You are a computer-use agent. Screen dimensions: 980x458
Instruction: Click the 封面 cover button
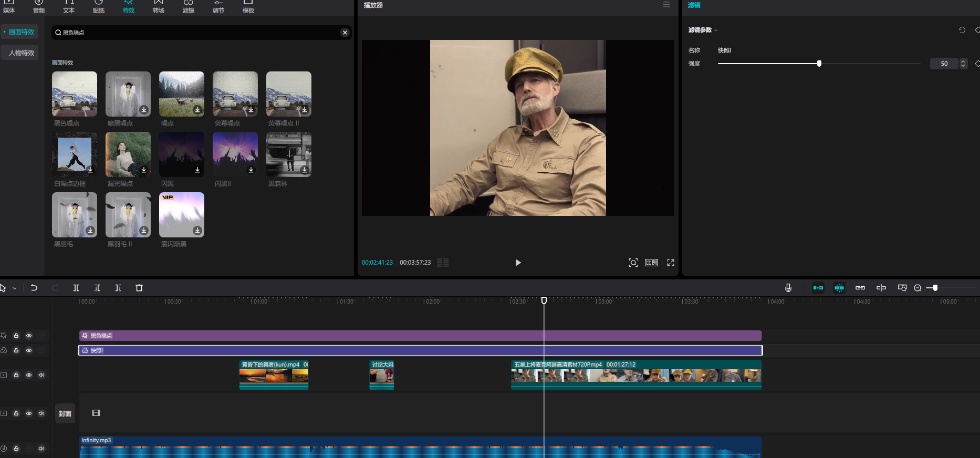pyautogui.click(x=65, y=414)
